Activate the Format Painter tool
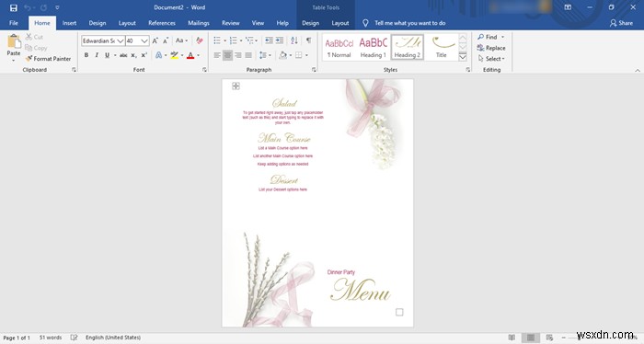644x344 pixels. click(48, 59)
